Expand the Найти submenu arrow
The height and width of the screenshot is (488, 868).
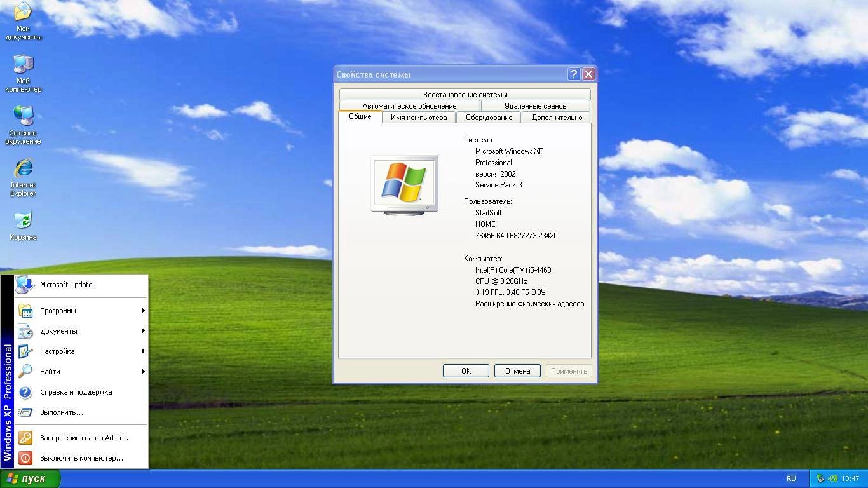coord(144,372)
